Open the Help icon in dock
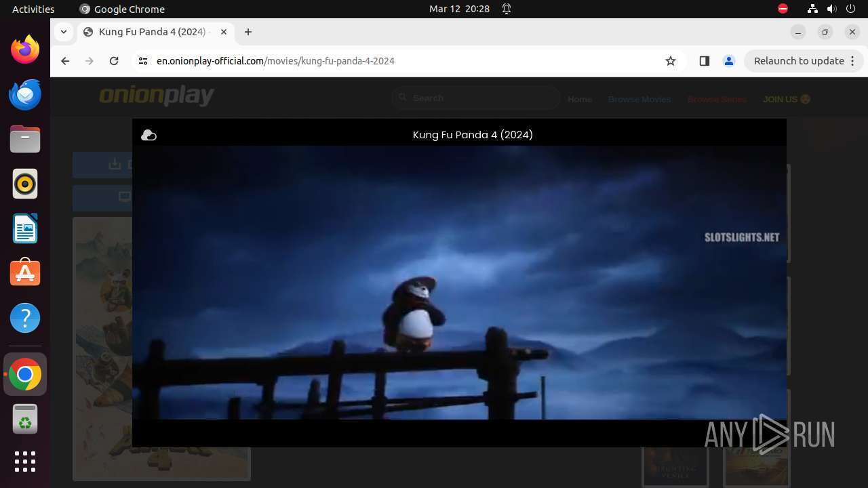Viewport: 868px width, 488px height. (25, 318)
